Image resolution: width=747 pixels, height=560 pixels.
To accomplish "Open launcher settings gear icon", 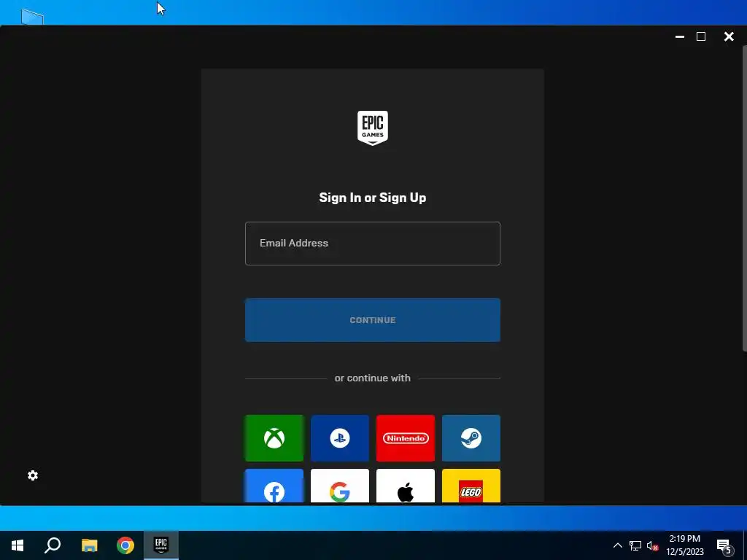I will [33, 475].
